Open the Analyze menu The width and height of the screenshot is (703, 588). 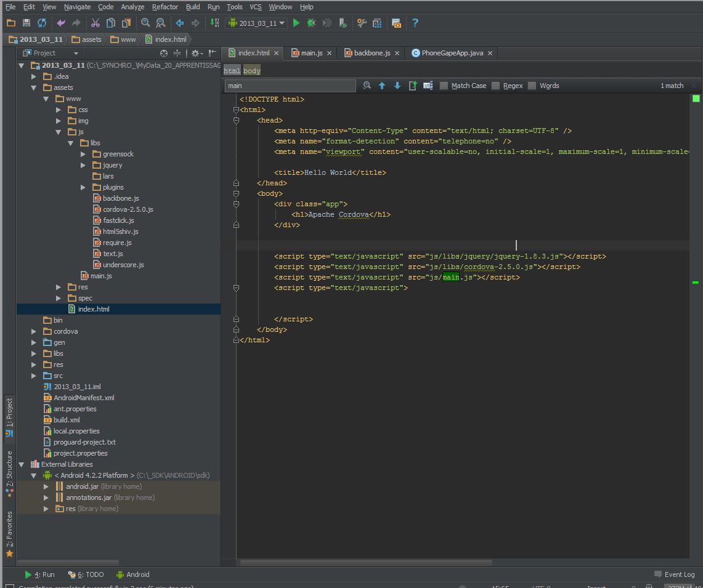pyautogui.click(x=132, y=7)
